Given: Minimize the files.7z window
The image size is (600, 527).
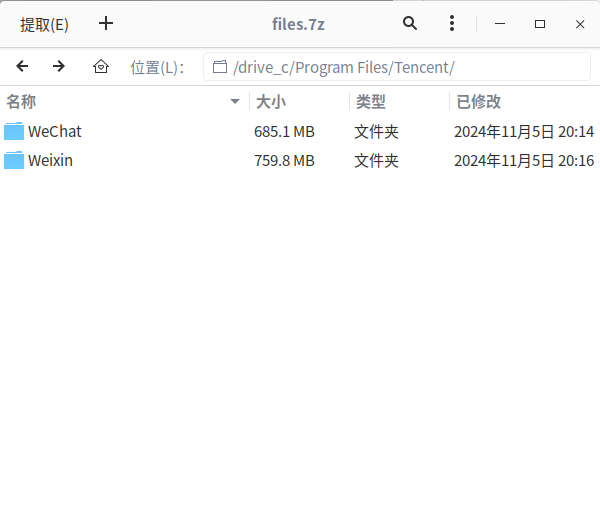Looking at the screenshot, I should click(500, 24).
